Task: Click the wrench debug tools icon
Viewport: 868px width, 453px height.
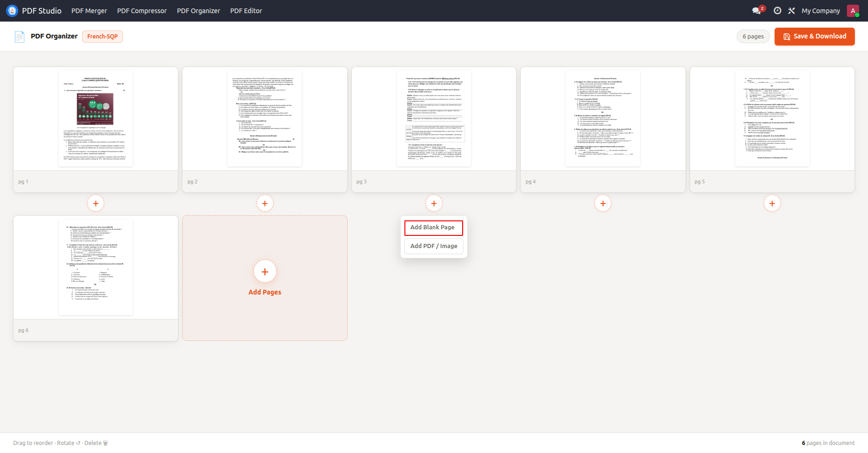Action: coord(792,10)
